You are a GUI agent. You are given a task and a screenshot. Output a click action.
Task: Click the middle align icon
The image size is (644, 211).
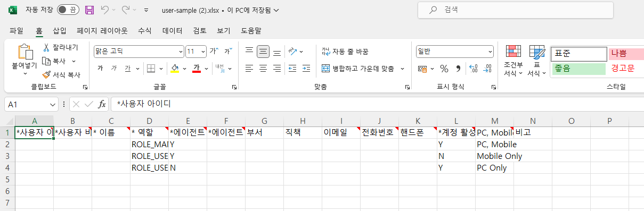[263, 52]
